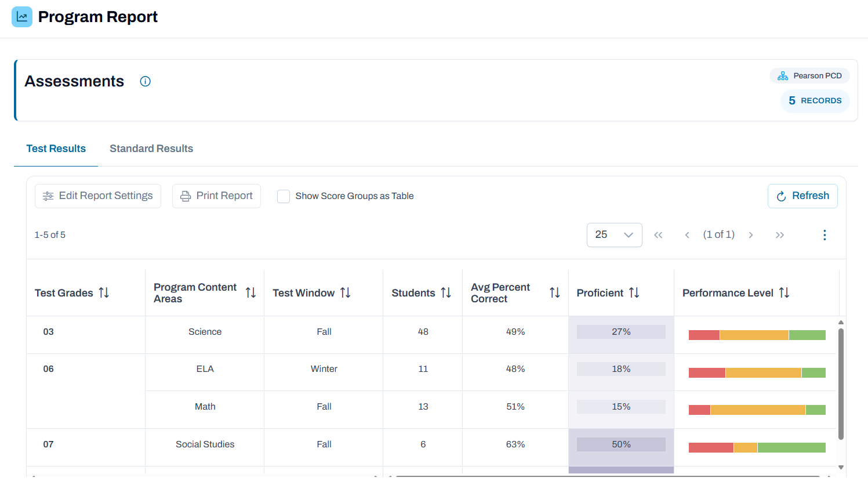Viewport: 868px width, 481px height.
Task: Click the 50% proficient bar
Action: 621,444
